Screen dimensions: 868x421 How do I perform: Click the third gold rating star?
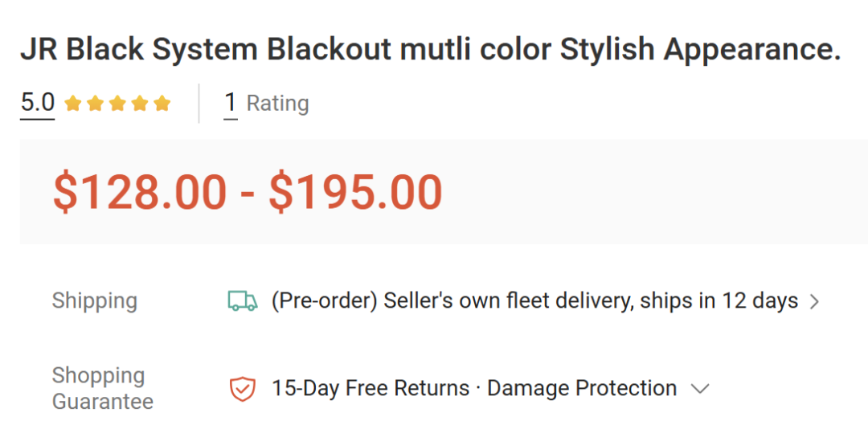(x=117, y=104)
